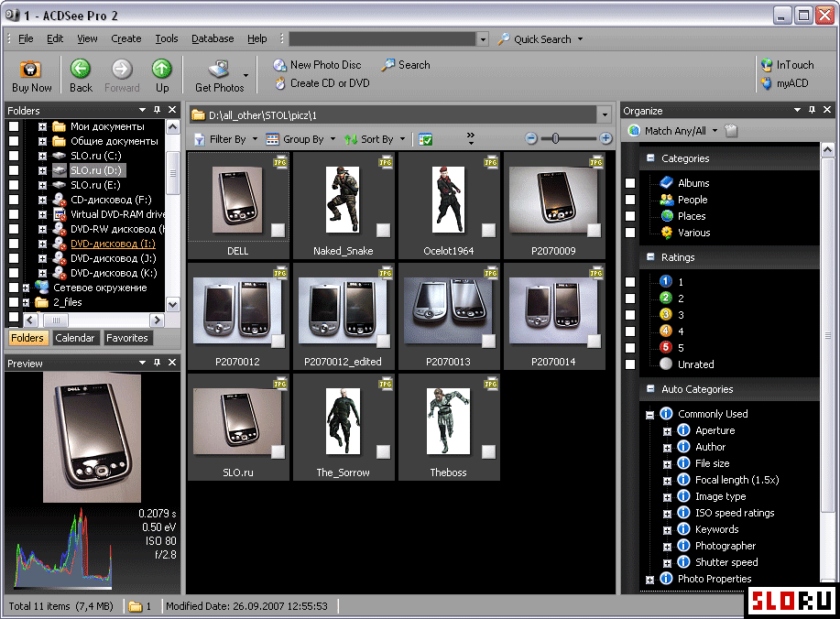Open Get Photos import icon
Viewport: 840px width, 619px height.
[x=219, y=69]
